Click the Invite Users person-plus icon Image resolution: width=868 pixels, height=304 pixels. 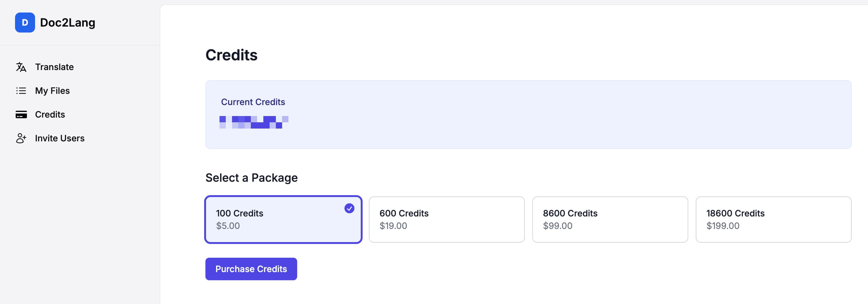tap(21, 138)
